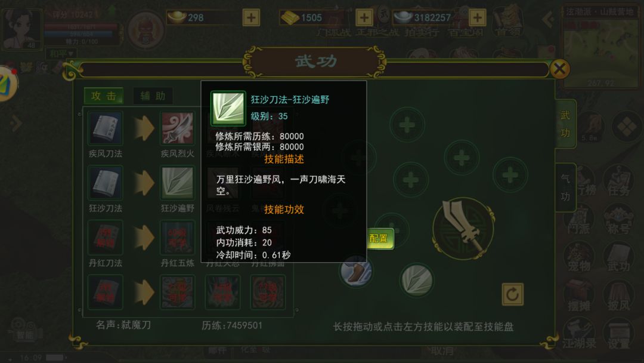Viewport: 644px width, 363px height.
Task: Click the empty plus slot at the top of the wheel
Action: pos(407,125)
